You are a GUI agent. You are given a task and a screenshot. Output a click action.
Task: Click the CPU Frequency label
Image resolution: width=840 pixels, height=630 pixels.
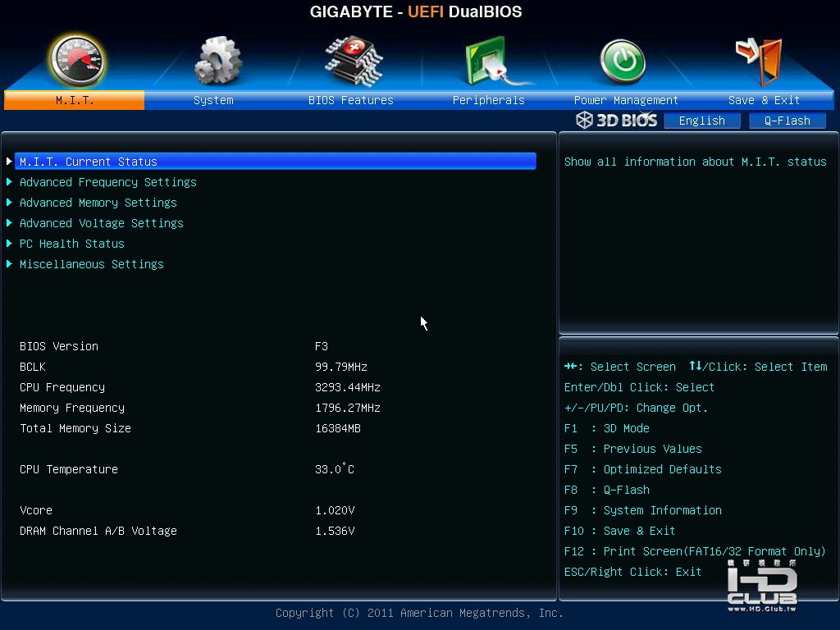pos(62,387)
